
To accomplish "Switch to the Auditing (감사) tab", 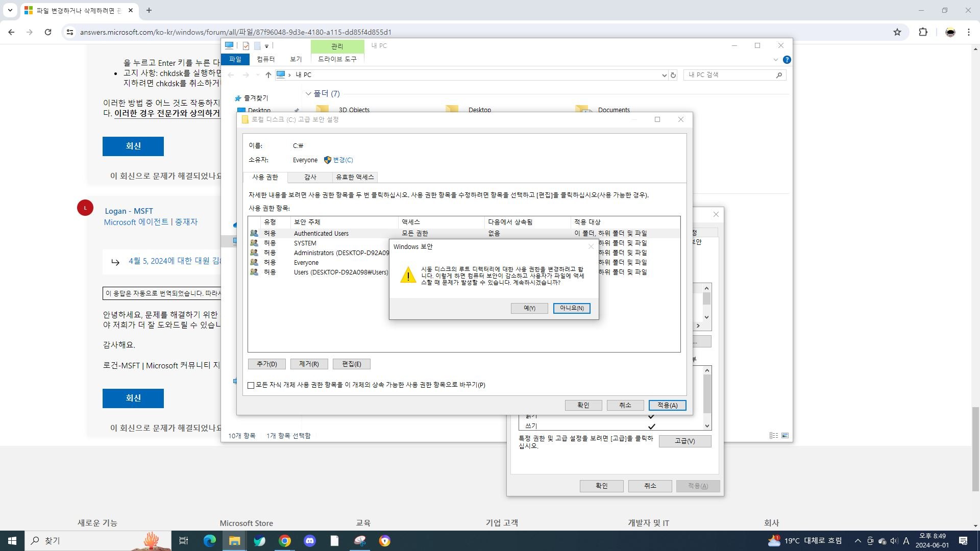I will (x=310, y=177).
